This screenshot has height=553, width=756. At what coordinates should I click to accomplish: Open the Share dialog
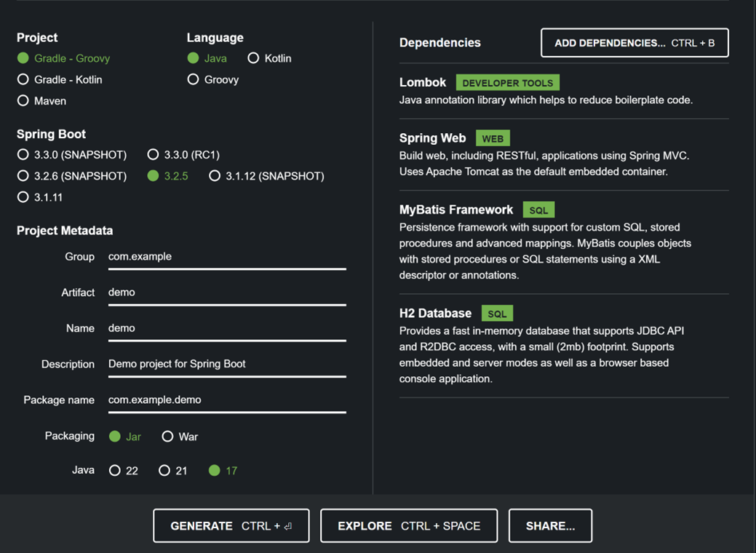tap(550, 526)
